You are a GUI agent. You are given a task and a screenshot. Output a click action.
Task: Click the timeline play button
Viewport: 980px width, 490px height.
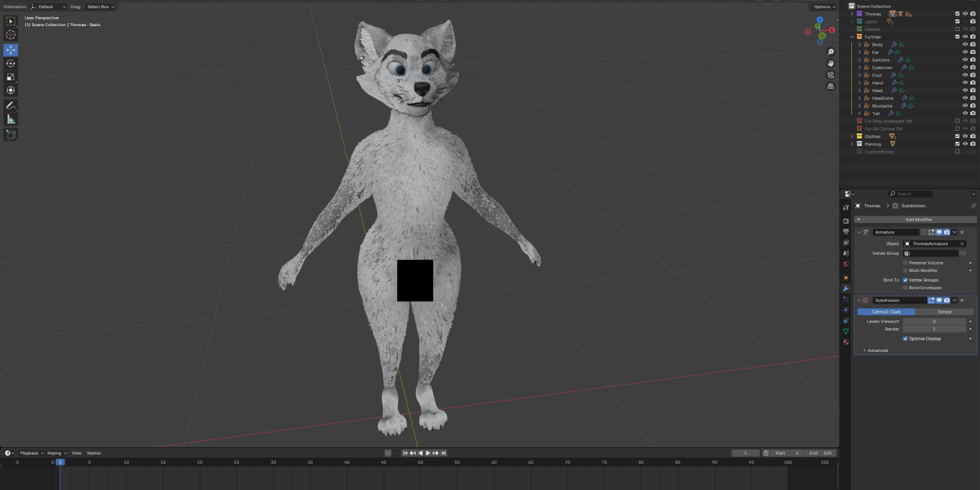(428, 453)
